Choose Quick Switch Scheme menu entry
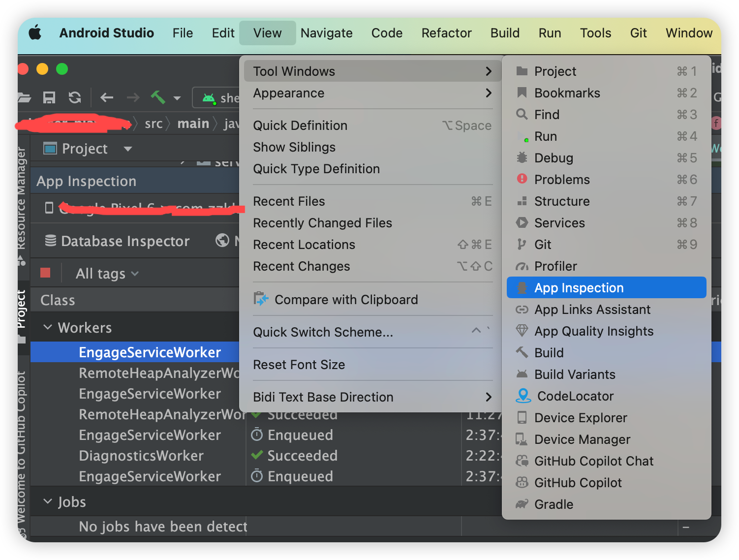This screenshot has height=560, width=739. [372, 332]
